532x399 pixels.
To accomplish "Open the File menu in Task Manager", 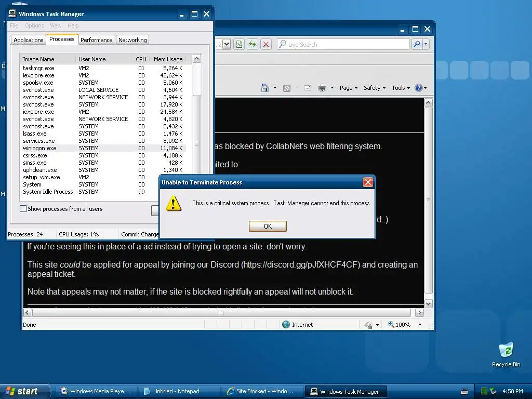I will click(x=14, y=25).
